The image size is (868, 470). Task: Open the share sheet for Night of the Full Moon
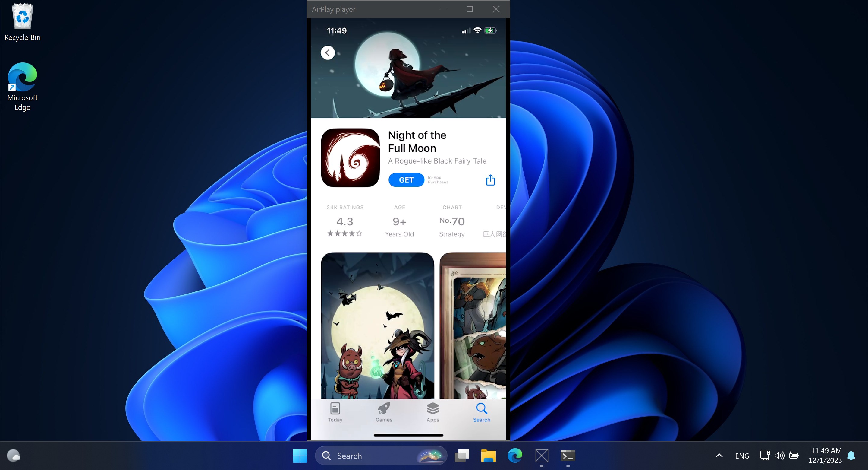click(490, 180)
